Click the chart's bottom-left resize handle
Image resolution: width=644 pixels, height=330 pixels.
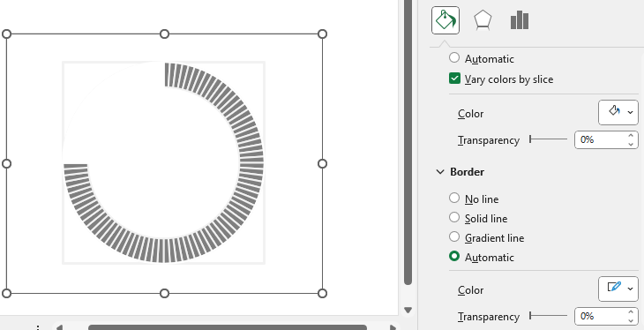tap(6, 293)
